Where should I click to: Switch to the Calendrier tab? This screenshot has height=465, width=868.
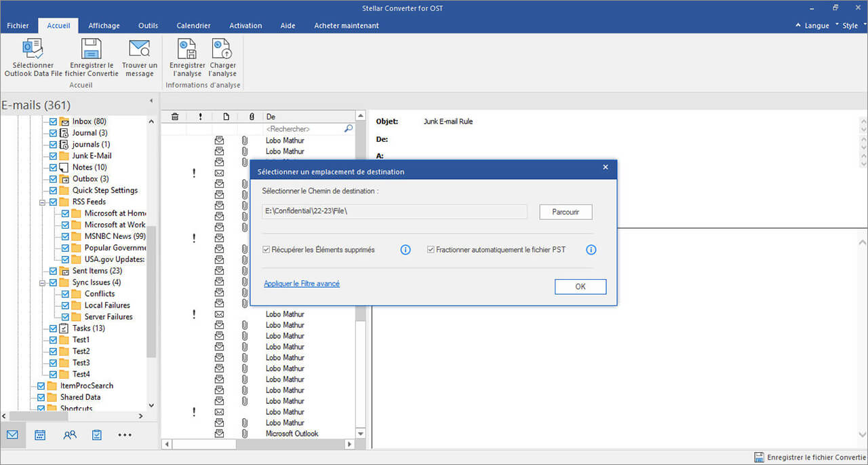tap(193, 26)
